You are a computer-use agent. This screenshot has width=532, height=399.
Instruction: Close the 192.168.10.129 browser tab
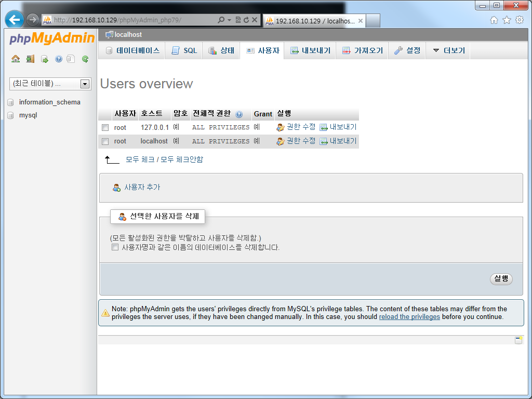pos(361,21)
